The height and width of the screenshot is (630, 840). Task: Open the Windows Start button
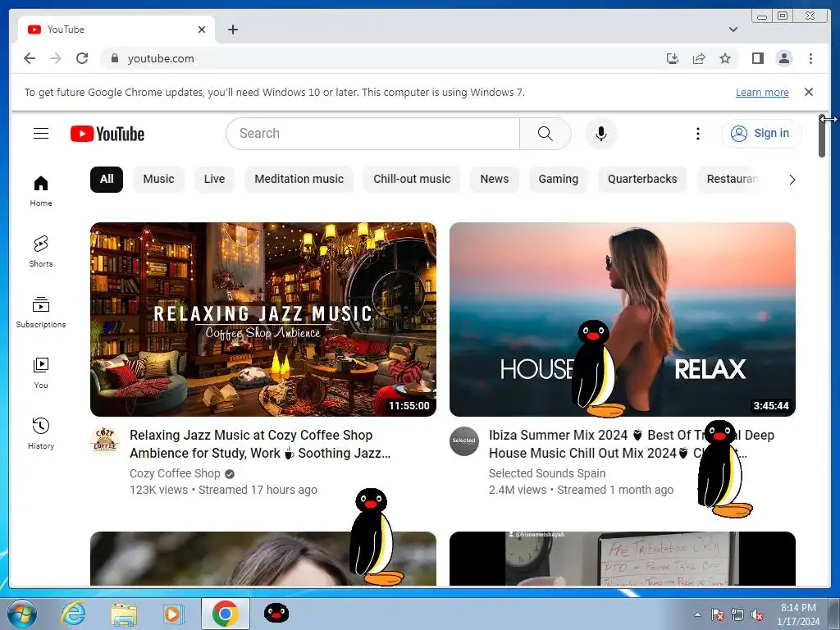click(x=21, y=614)
